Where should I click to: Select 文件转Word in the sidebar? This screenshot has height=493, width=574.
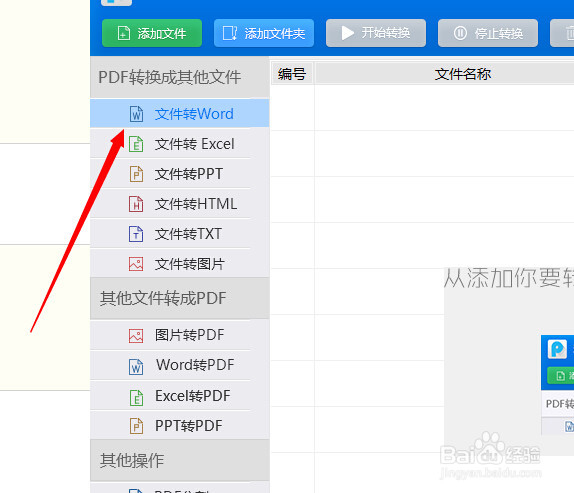[180, 114]
